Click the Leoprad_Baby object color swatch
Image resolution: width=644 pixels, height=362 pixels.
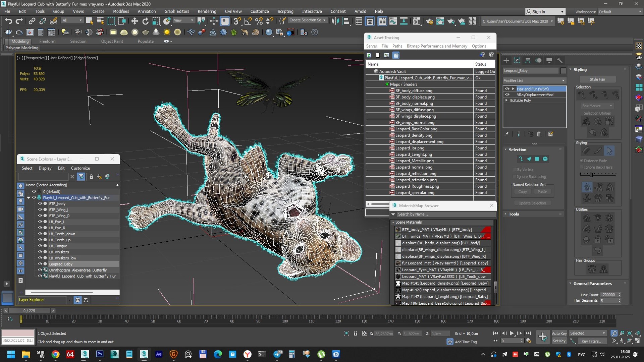pyautogui.click(x=563, y=70)
